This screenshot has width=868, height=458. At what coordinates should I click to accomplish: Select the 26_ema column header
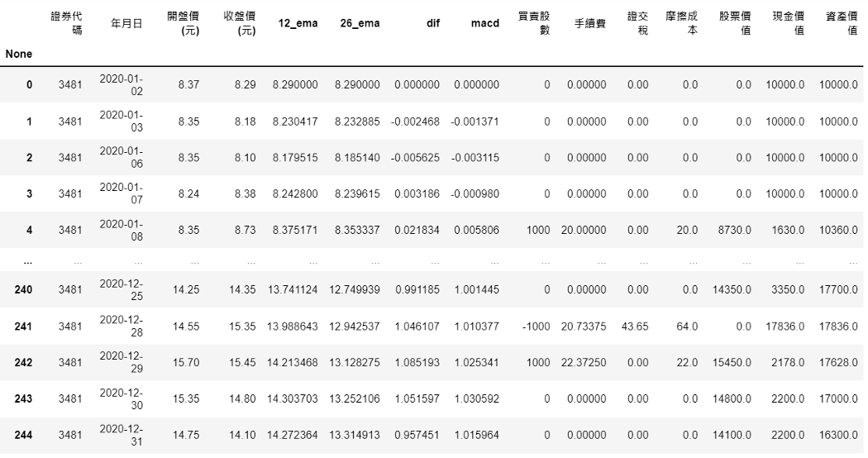pyautogui.click(x=360, y=23)
